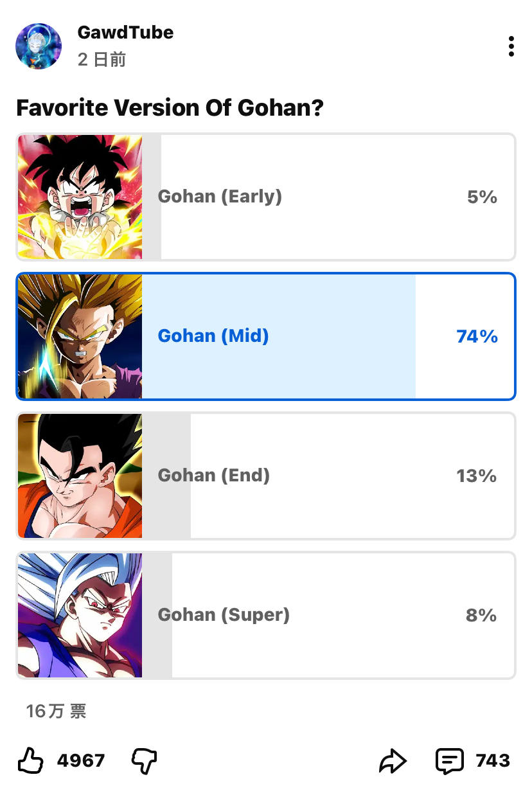The image size is (532, 786).
Task: Open comments via speech bubble icon
Action: [x=449, y=761]
